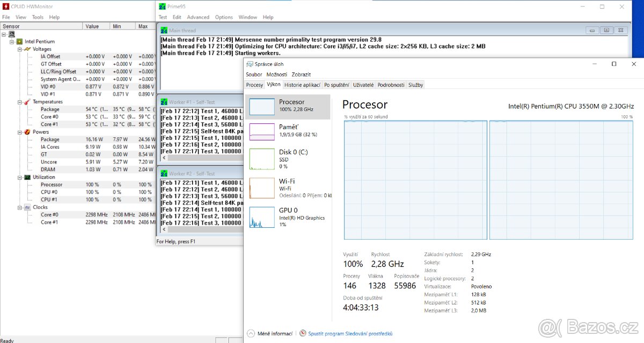Click the Méně informací collapse arrow icon
The width and height of the screenshot is (644, 343).
(250, 333)
